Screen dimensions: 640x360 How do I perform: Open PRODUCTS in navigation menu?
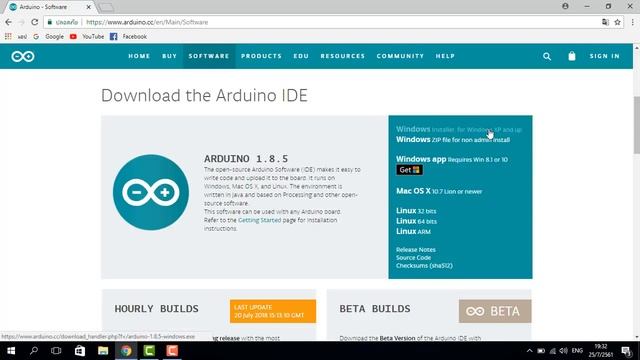click(261, 56)
